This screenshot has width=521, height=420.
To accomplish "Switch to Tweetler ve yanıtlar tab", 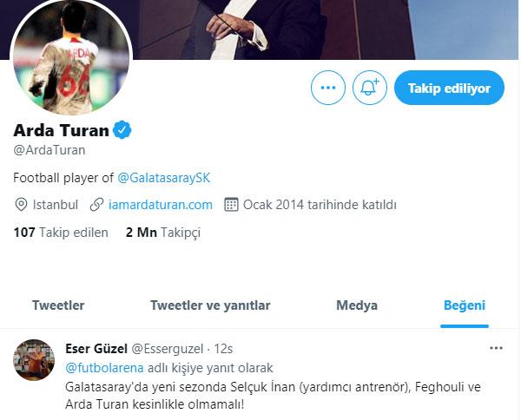I will click(210, 305).
